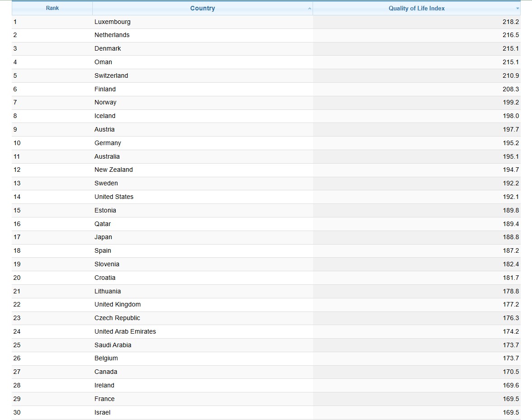532x420 pixels.
Task: Select the New Zealand country cell
Action: (x=114, y=170)
